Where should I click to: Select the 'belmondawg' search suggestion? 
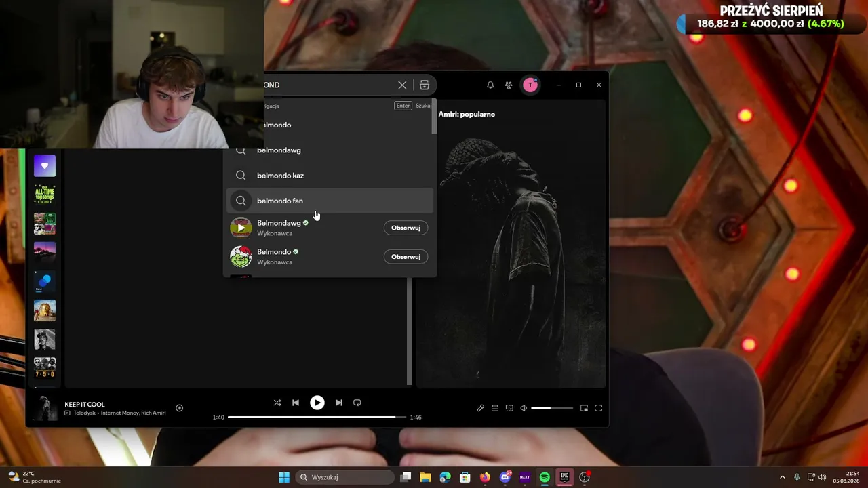330,150
